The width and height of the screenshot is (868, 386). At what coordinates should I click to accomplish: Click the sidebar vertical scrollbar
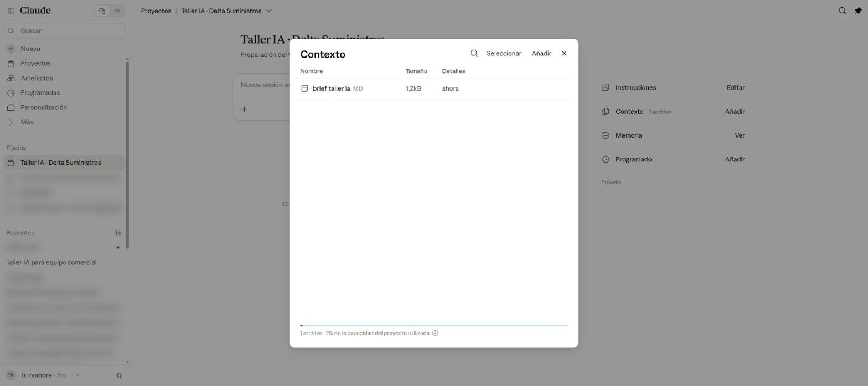[128, 155]
